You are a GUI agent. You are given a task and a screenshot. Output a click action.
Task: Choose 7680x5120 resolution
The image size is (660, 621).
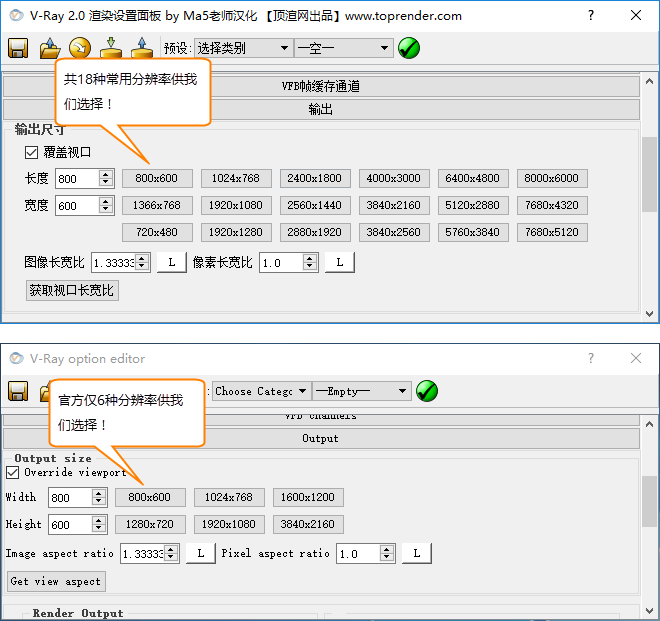pyautogui.click(x=552, y=232)
